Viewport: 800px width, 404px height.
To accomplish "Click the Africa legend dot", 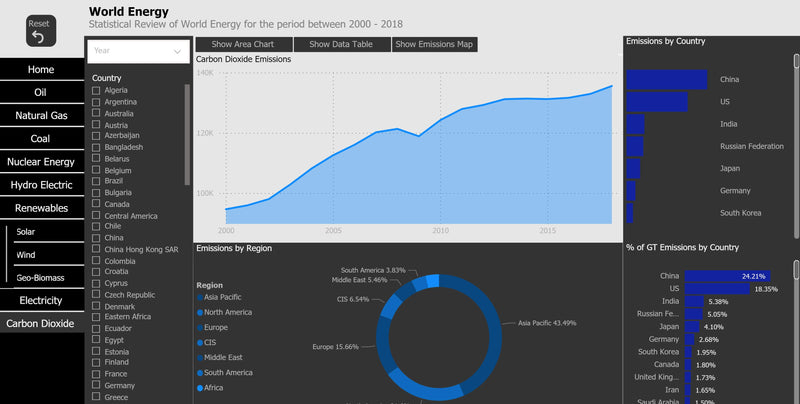I will tap(199, 387).
